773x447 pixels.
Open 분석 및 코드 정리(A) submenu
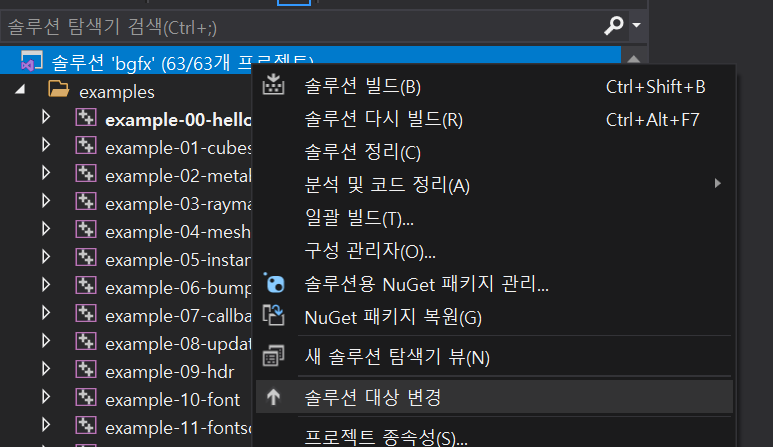[494, 185]
